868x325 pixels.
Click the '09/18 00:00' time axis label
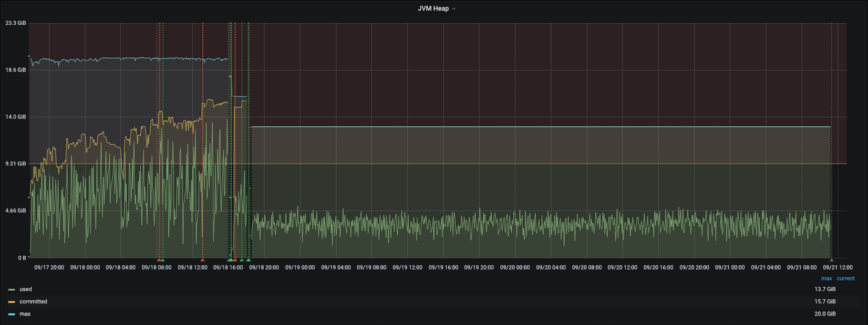(85, 268)
